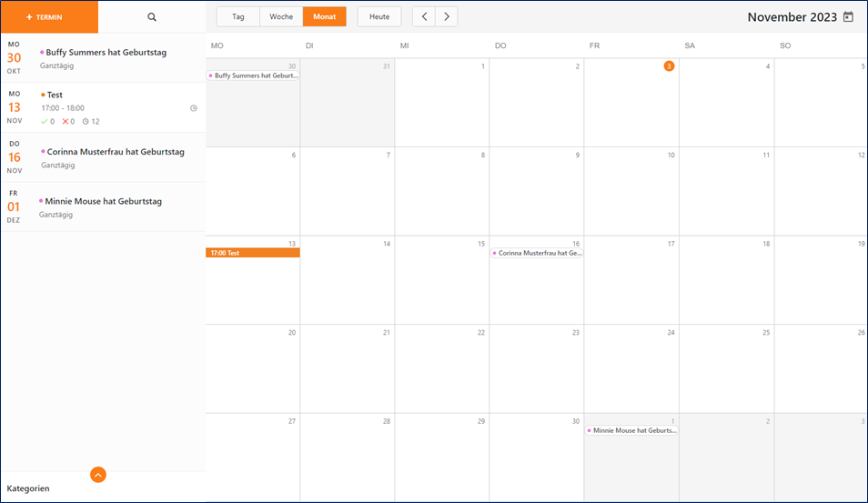Switch to Woche view
This screenshot has width=868, height=503.
pyautogui.click(x=281, y=16)
